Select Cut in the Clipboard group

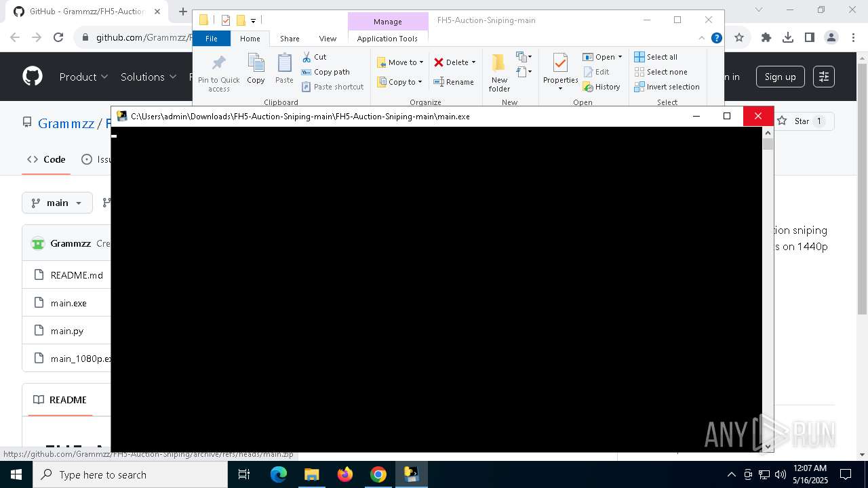[314, 57]
